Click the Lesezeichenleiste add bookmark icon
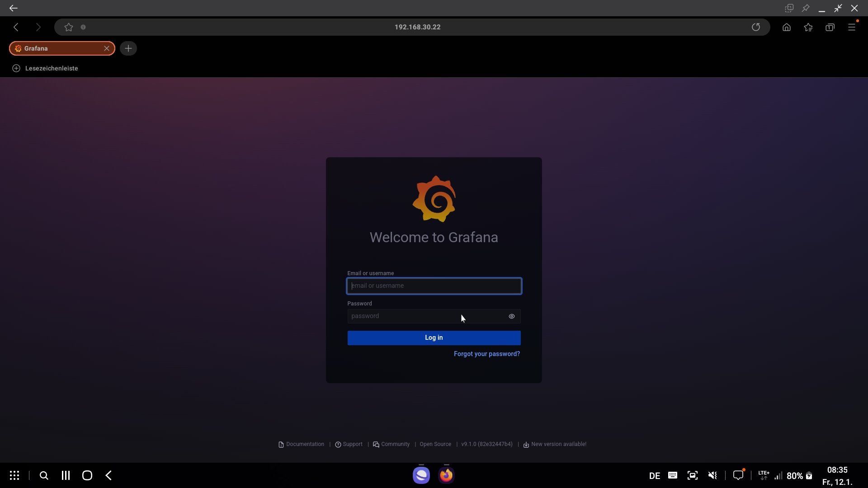 (16, 68)
